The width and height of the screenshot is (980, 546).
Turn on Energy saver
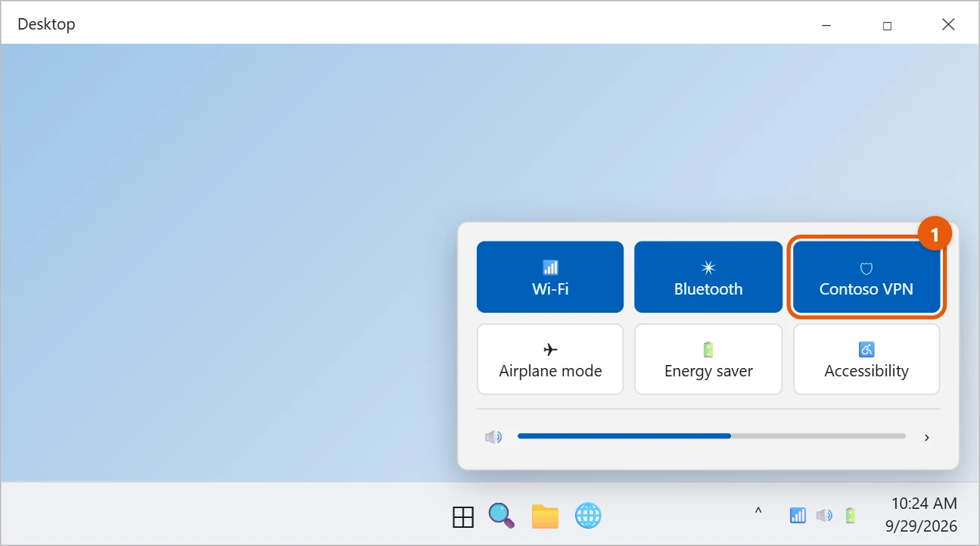coord(708,359)
